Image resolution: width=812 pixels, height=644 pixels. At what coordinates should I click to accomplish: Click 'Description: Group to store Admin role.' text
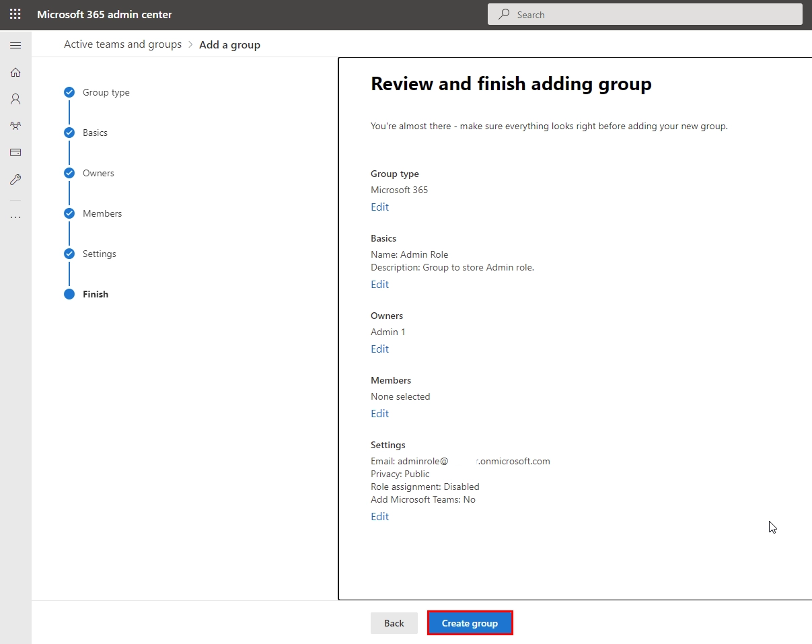(x=452, y=267)
